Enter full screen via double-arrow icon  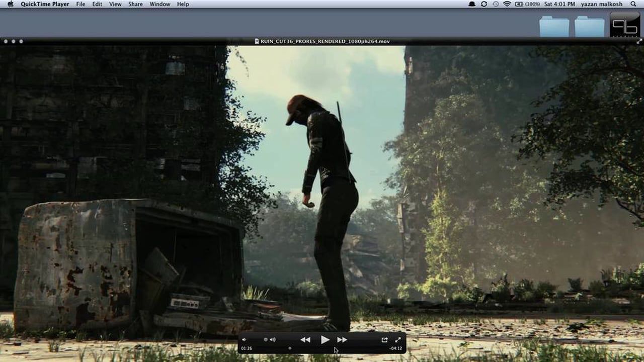[398, 340]
